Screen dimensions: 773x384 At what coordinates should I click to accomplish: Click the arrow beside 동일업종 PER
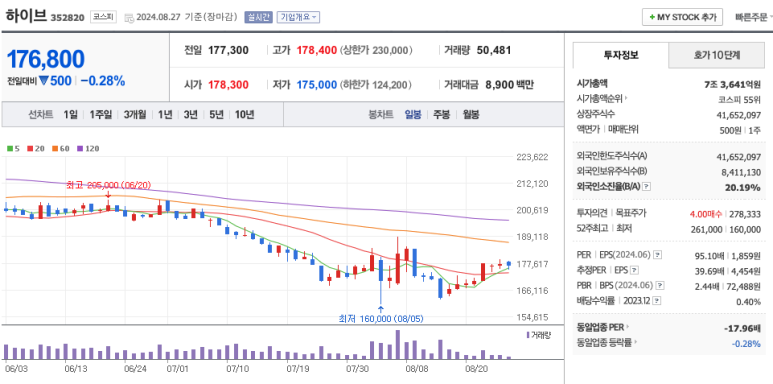coord(628,327)
